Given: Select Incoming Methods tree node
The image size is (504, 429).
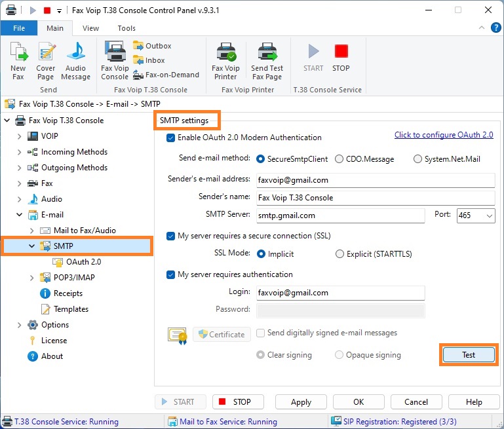Looking at the screenshot, I should [74, 151].
